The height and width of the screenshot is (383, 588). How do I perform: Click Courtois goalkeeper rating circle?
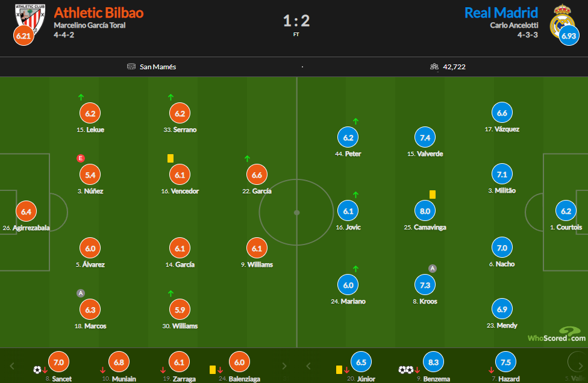(566, 211)
